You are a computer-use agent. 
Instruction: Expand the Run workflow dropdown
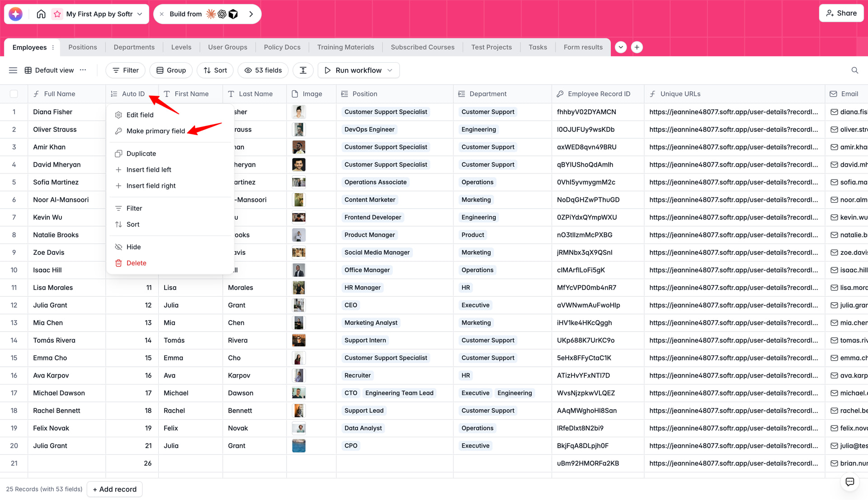click(390, 70)
